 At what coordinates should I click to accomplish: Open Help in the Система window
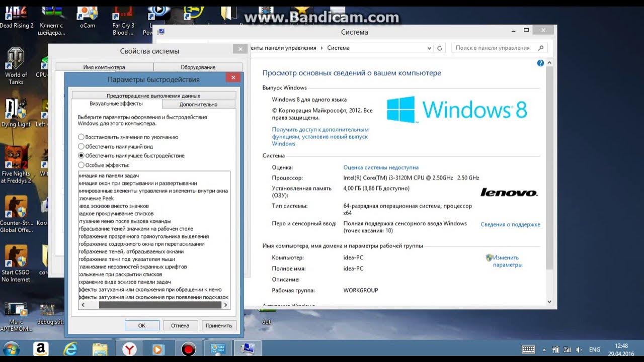pyautogui.click(x=540, y=63)
